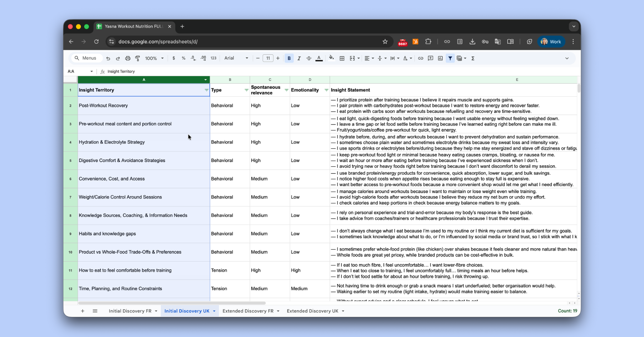Select the Paint format tool
Viewport: 644px width, 337px height.
137,58
